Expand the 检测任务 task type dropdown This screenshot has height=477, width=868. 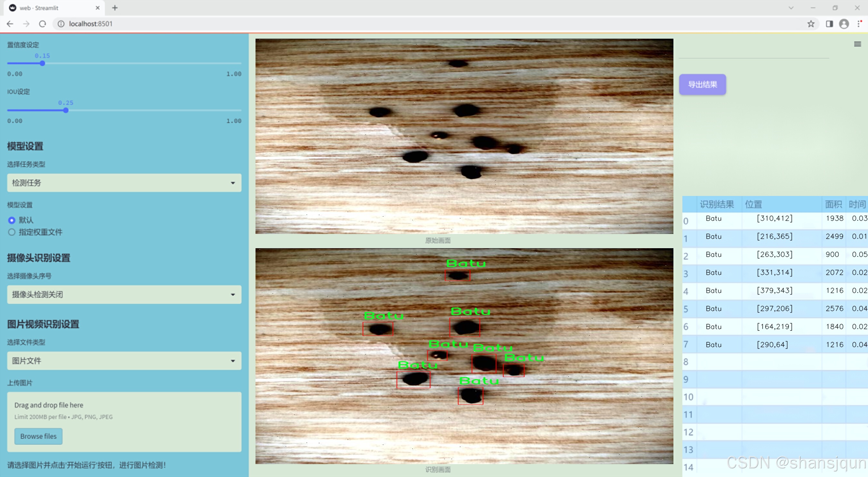(124, 183)
